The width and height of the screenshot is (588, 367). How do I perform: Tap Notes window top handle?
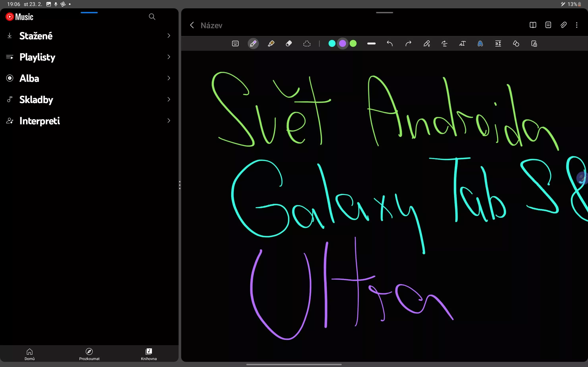(x=385, y=13)
